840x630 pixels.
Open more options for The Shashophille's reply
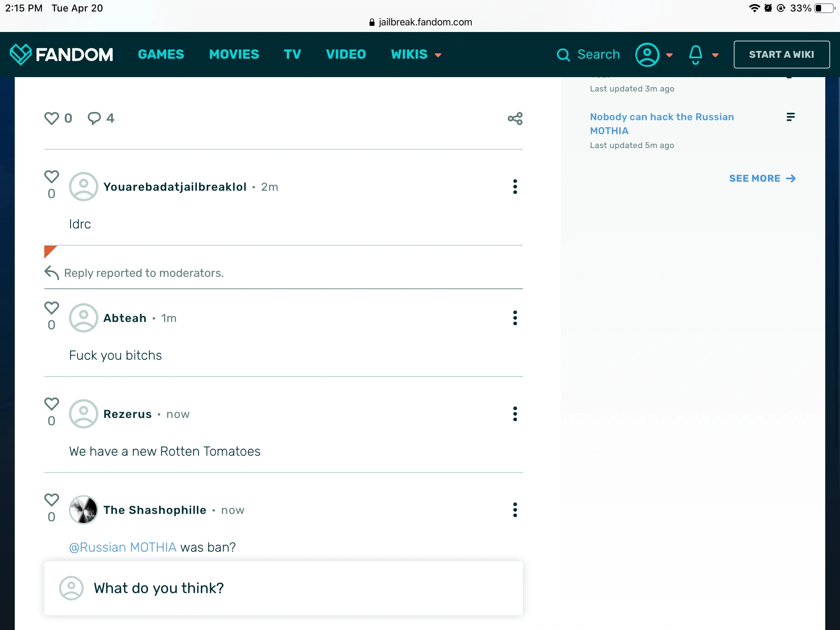(515, 510)
